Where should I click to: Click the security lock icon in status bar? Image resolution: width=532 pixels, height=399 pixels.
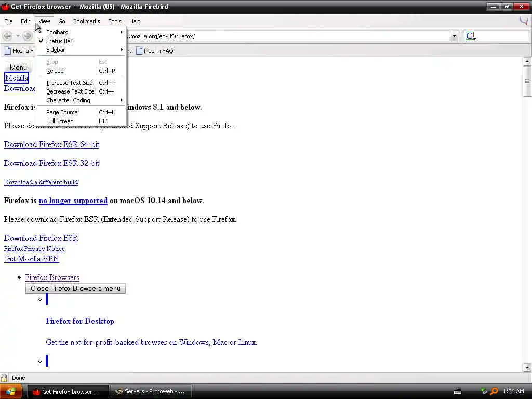[4, 378]
